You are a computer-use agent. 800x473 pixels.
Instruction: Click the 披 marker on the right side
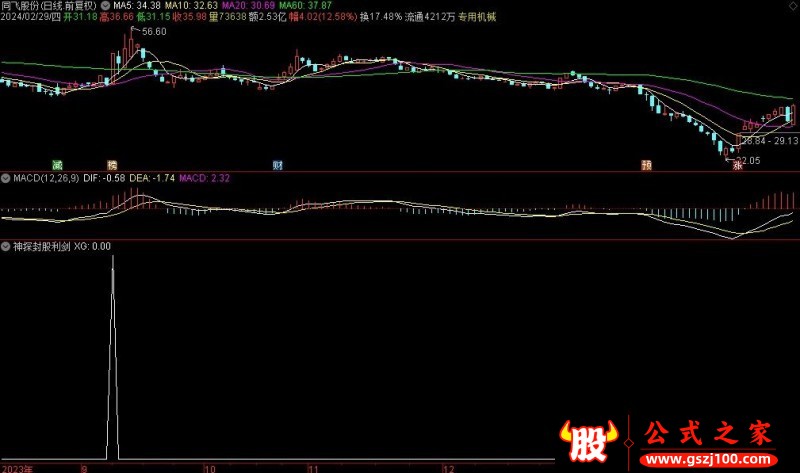point(648,163)
